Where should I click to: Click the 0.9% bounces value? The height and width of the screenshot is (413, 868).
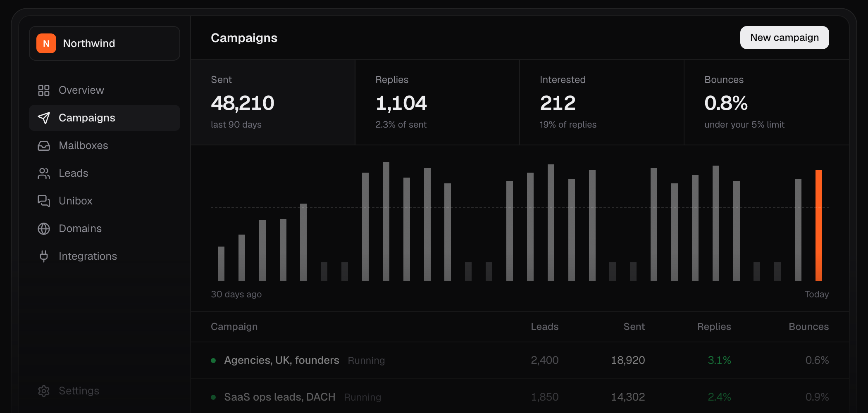tap(817, 397)
